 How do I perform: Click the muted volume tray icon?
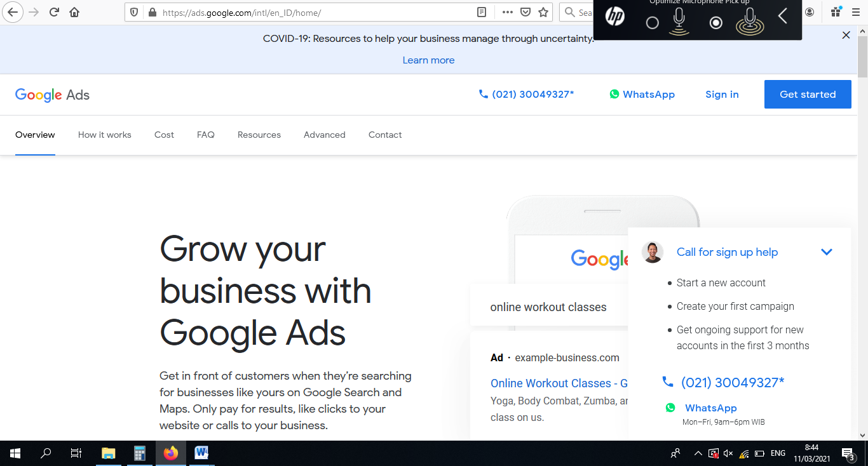[x=728, y=453]
